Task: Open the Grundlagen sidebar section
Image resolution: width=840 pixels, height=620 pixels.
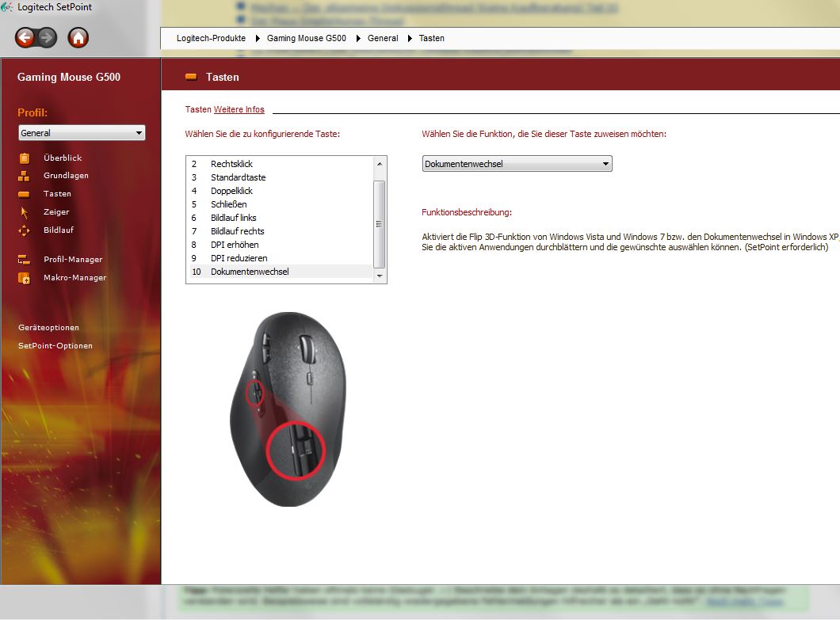Action: (x=66, y=176)
